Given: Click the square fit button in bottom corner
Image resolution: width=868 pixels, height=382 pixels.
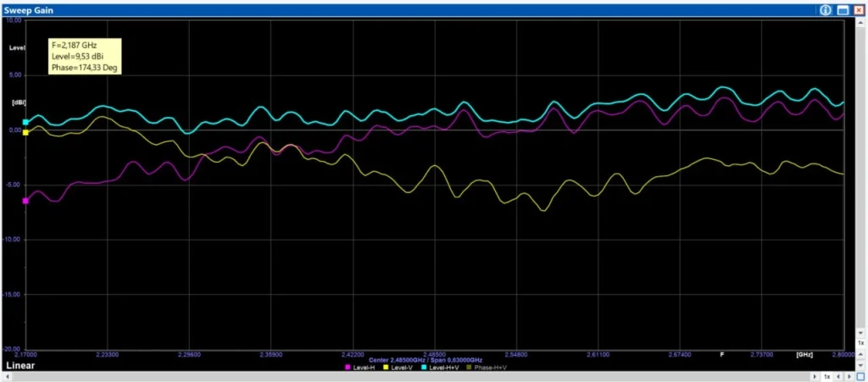Looking at the screenshot, I should click(860, 376).
